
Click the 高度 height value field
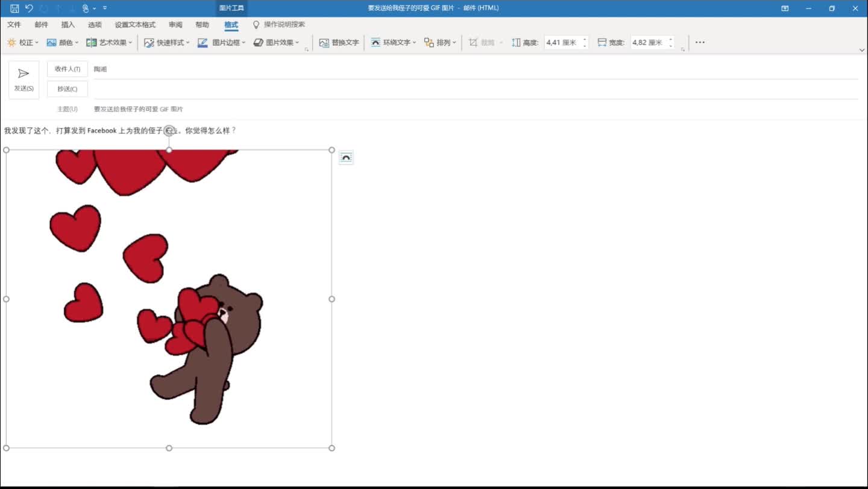[562, 43]
